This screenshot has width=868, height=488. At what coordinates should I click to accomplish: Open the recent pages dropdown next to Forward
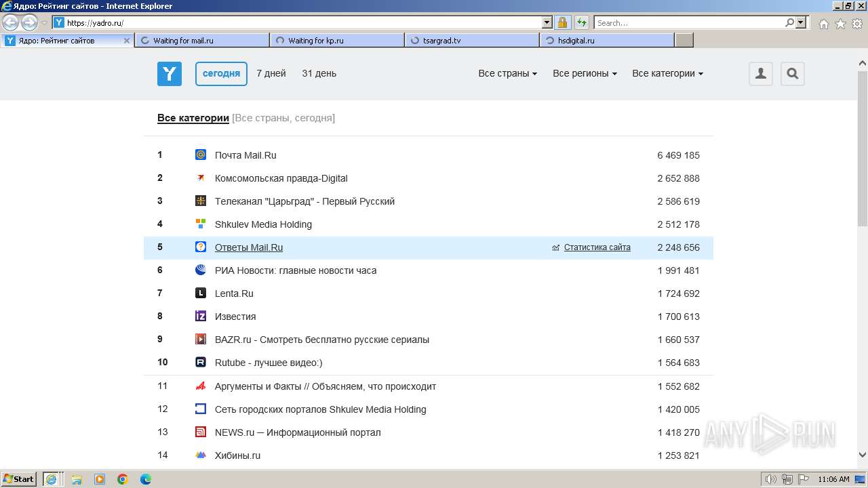point(44,23)
